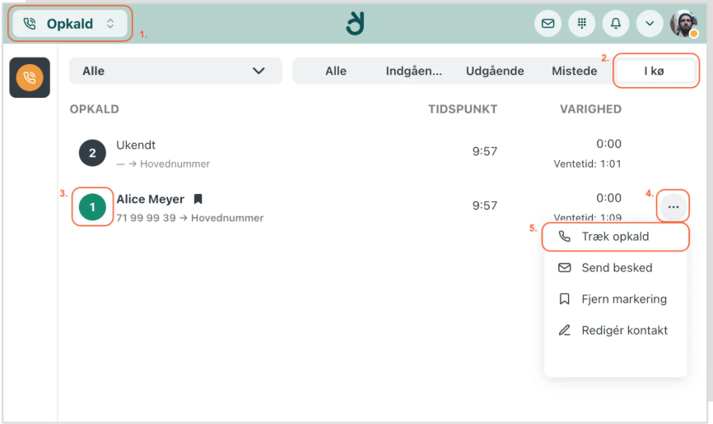Select Send besked menu option

click(616, 268)
